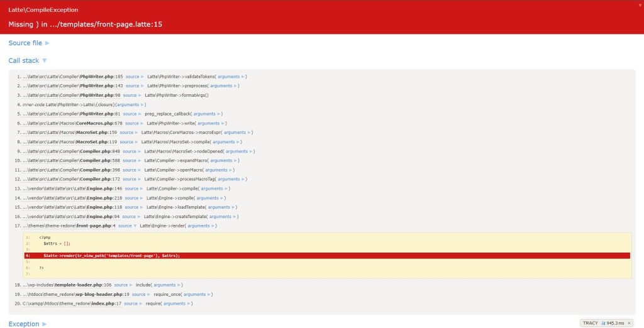The image size is (644, 328).
Task: Click the Missing ) error message
Action: click(85, 25)
